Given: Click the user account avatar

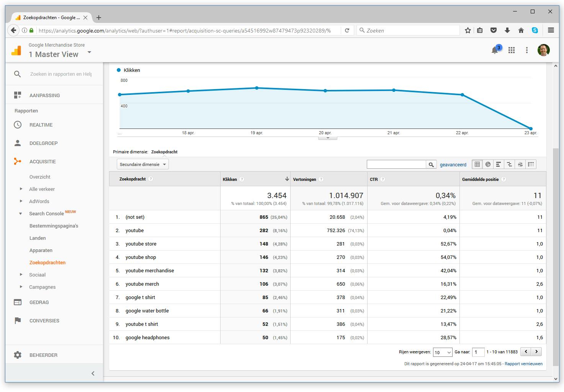Looking at the screenshot, I should [544, 50].
